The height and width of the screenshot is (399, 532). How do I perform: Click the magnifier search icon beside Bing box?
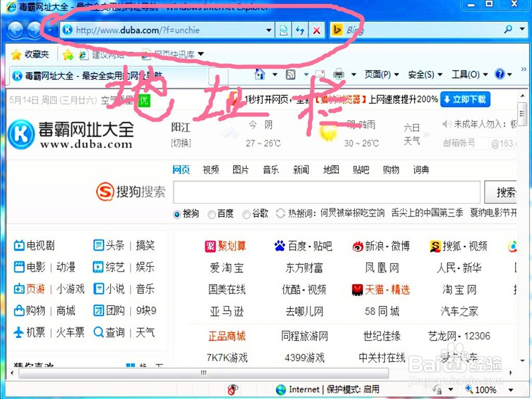(508, 29)
